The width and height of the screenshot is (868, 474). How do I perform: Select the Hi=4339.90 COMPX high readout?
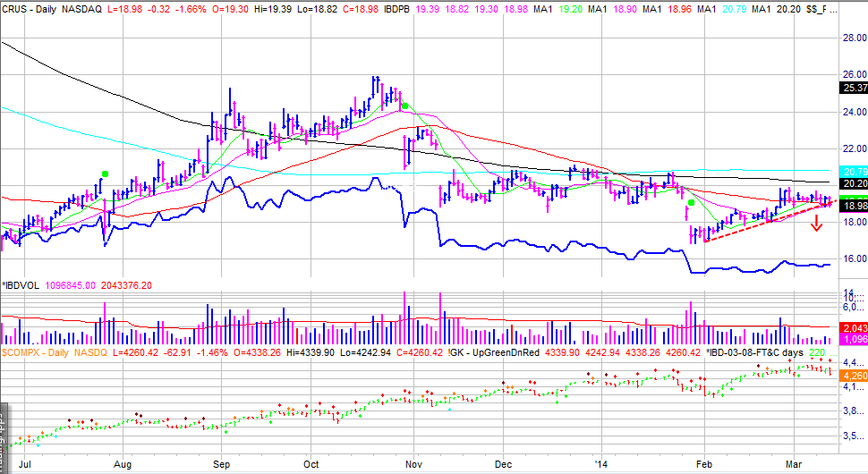(x=311, y=352)
